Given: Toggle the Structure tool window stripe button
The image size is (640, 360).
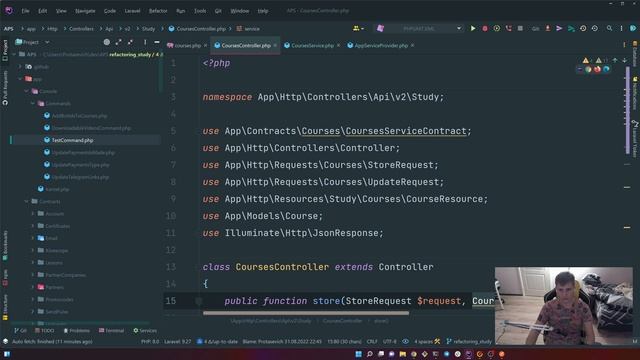Looking at the screenshot, I should pyautogui.click(x=5, y=307).
